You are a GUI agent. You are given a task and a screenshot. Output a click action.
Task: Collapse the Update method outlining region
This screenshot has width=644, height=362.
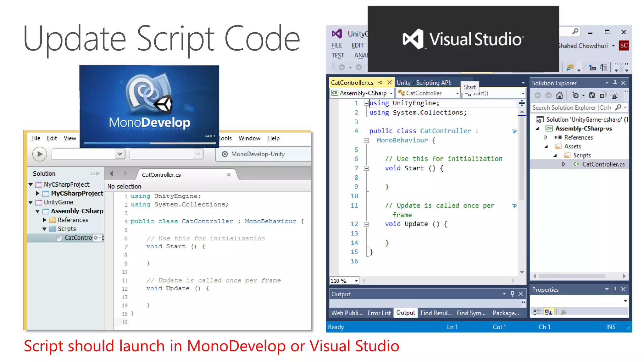(x=366, y=224)
